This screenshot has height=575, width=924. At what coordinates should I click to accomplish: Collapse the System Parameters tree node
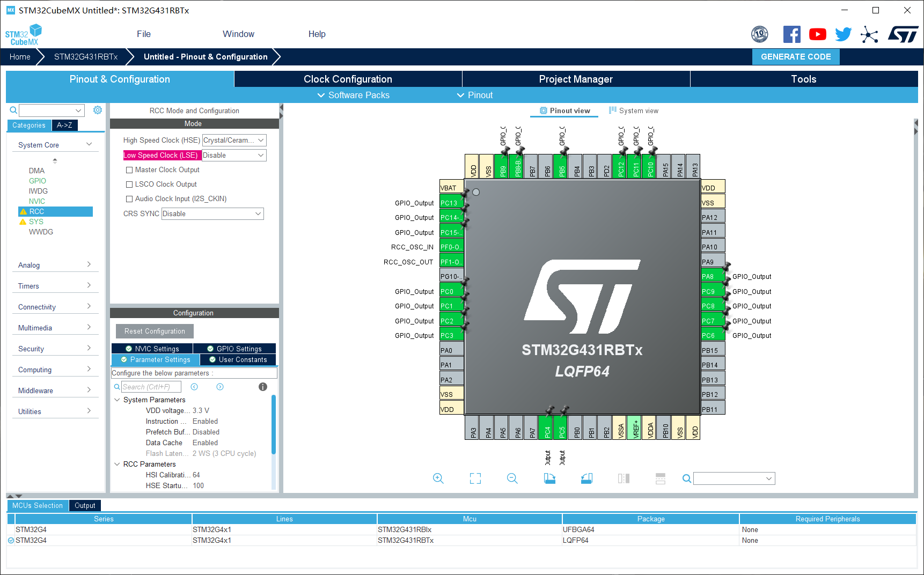coord(118,400)
